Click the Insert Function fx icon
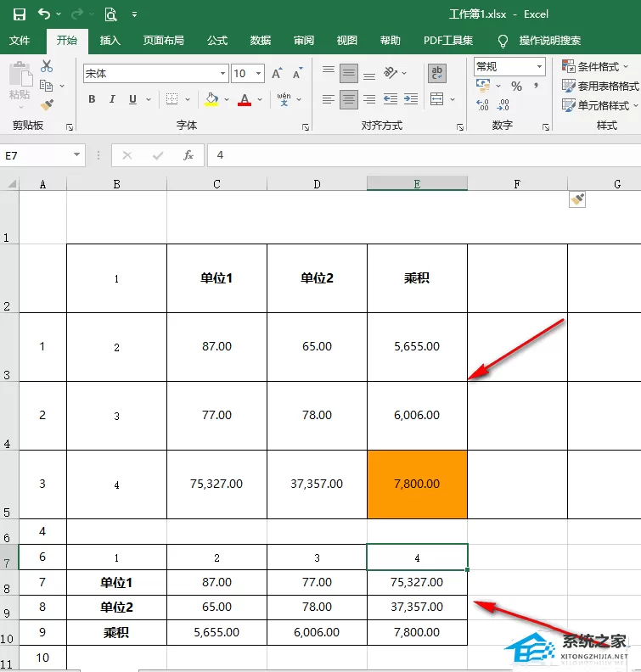 [188, 155]
